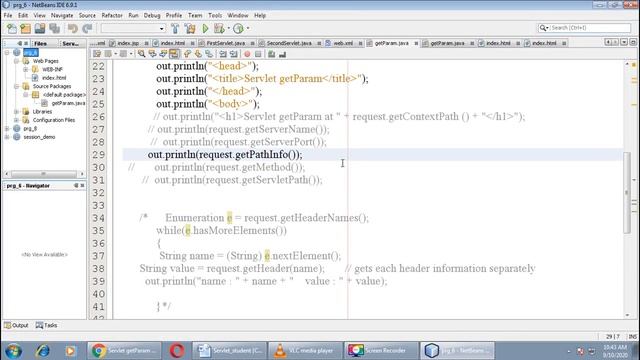Click the Build Main Project hammer icon
Image resolution: width=640 pixels, height=360 pixels.
tap(175, 29)
